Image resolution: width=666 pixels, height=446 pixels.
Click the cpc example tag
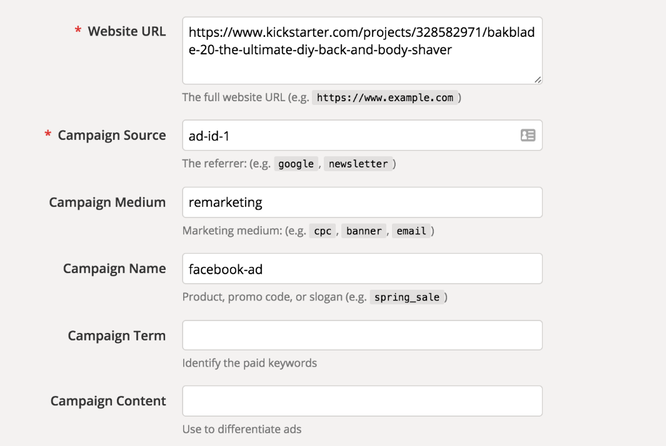[x=321, y=231]
